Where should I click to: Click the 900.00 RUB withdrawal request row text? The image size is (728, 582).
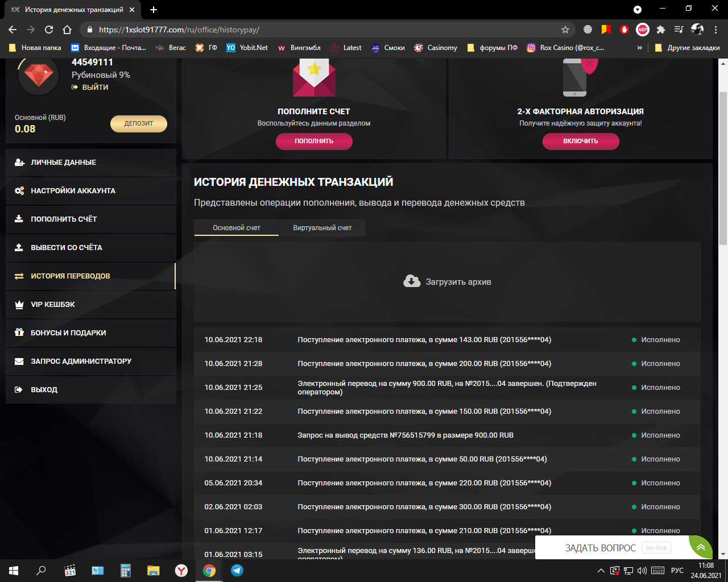click(406, 435)
